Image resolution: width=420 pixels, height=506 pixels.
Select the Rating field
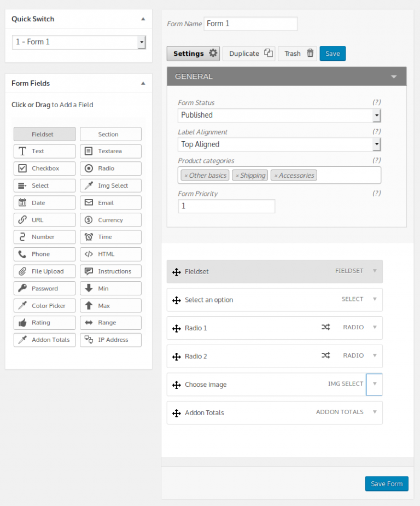pos(44,322)
